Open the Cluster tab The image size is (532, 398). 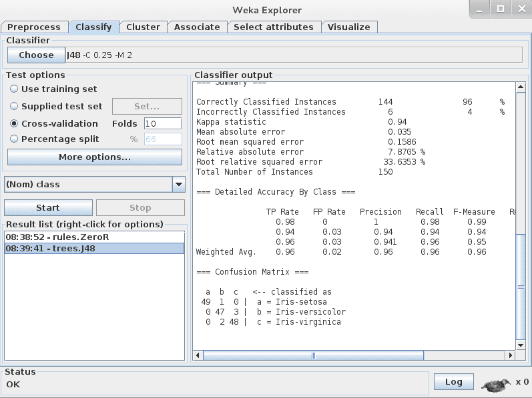[143, 27]
